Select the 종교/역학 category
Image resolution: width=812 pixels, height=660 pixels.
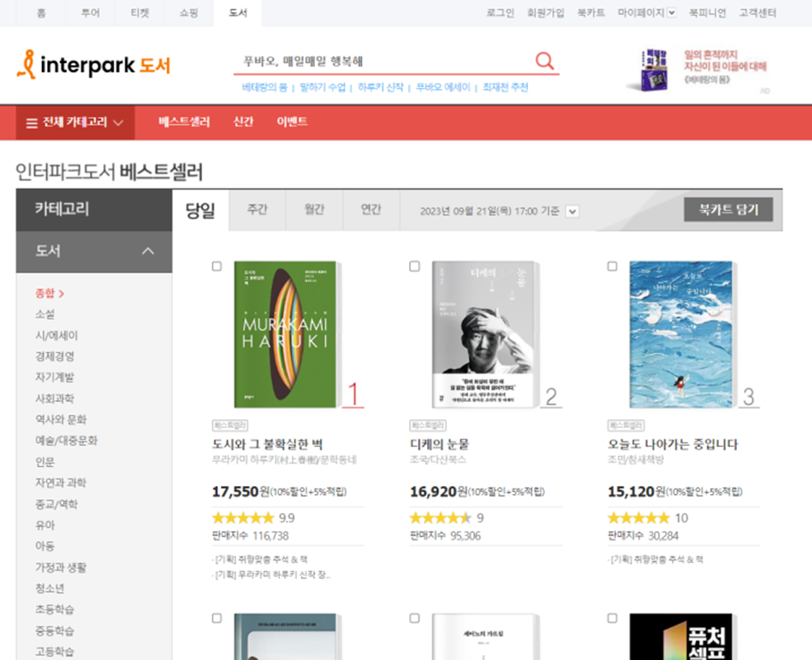56,504
